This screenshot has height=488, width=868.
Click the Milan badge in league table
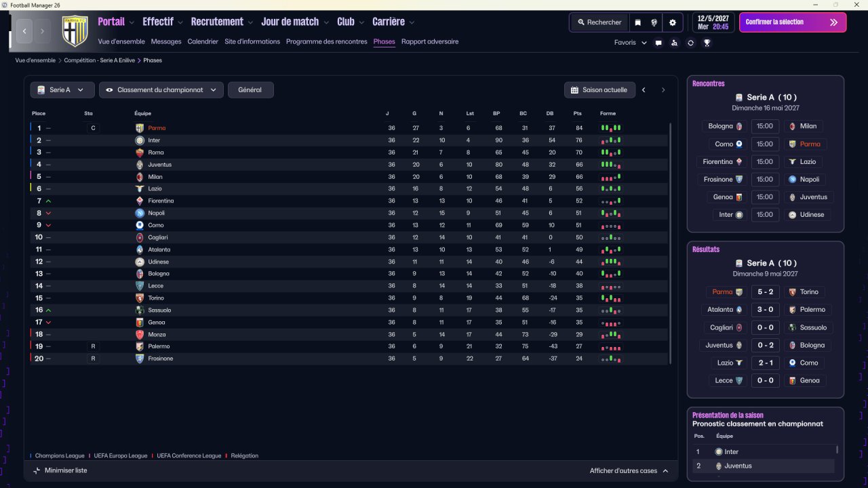pyautogui.click(x=140, y=177)
